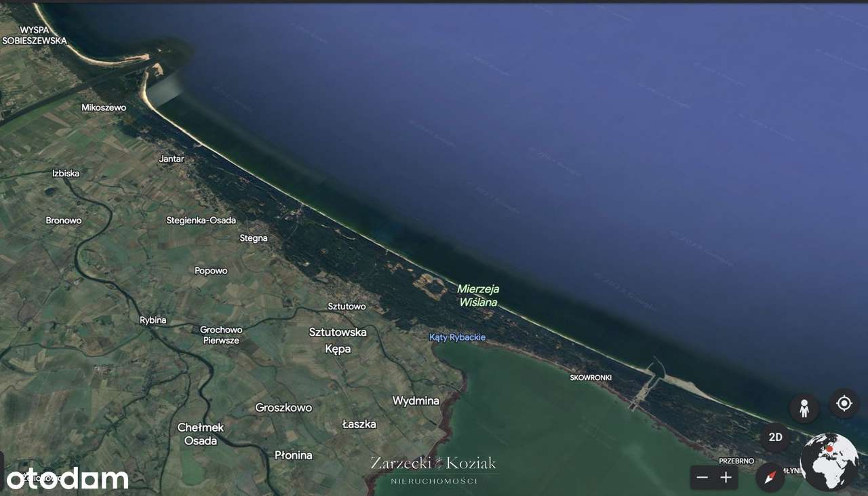Select Bronowo on the map

[64, 221]
